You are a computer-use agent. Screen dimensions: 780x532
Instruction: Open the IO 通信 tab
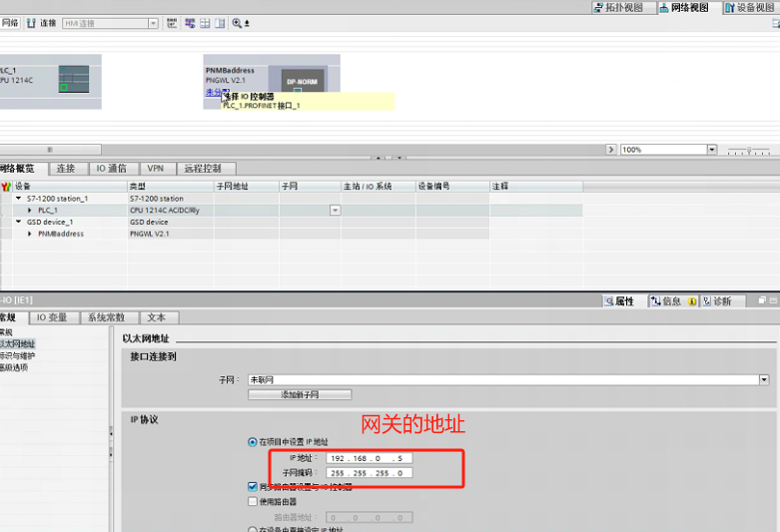(x=111, y=169)
